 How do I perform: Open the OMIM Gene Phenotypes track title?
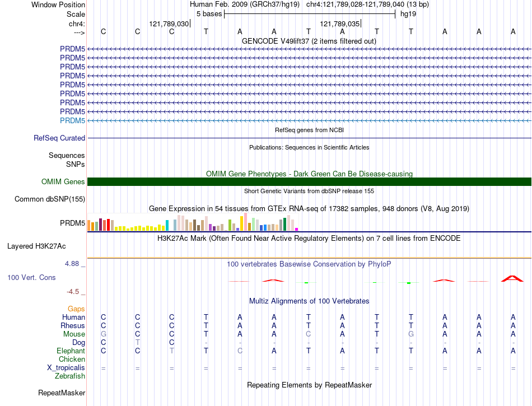[x=309, y=174]
